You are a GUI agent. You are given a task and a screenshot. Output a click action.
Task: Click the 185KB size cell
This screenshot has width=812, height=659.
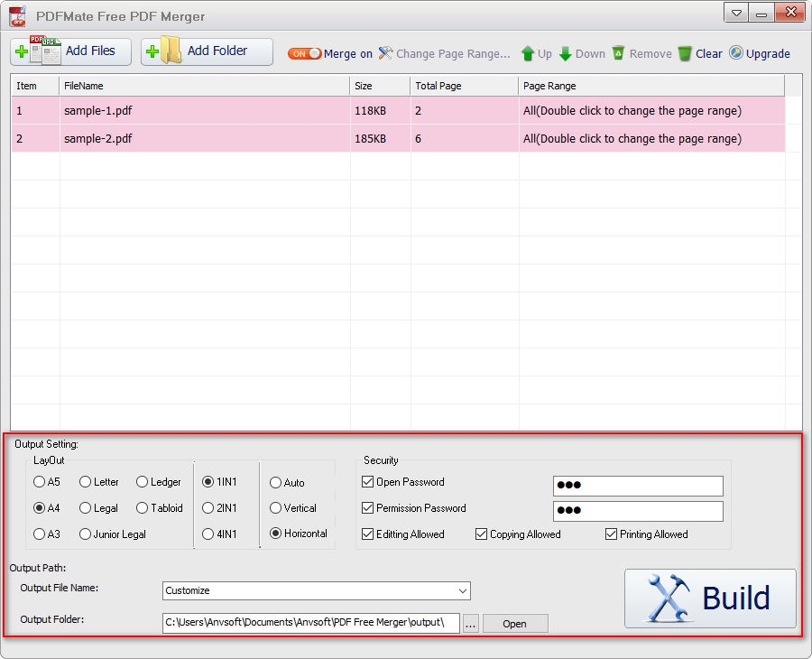pyautogui.click(x=380, y=138)
